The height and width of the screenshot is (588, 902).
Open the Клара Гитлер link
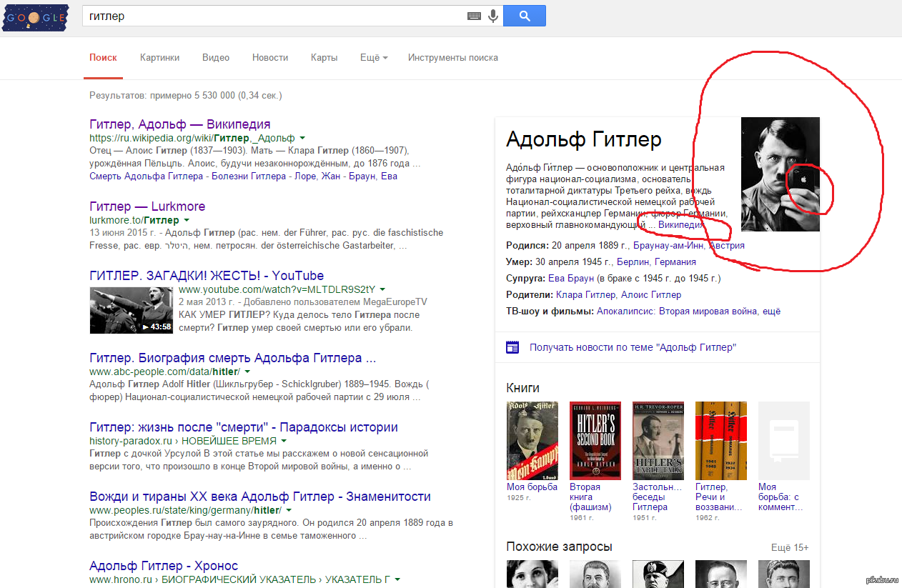[585, 294]
